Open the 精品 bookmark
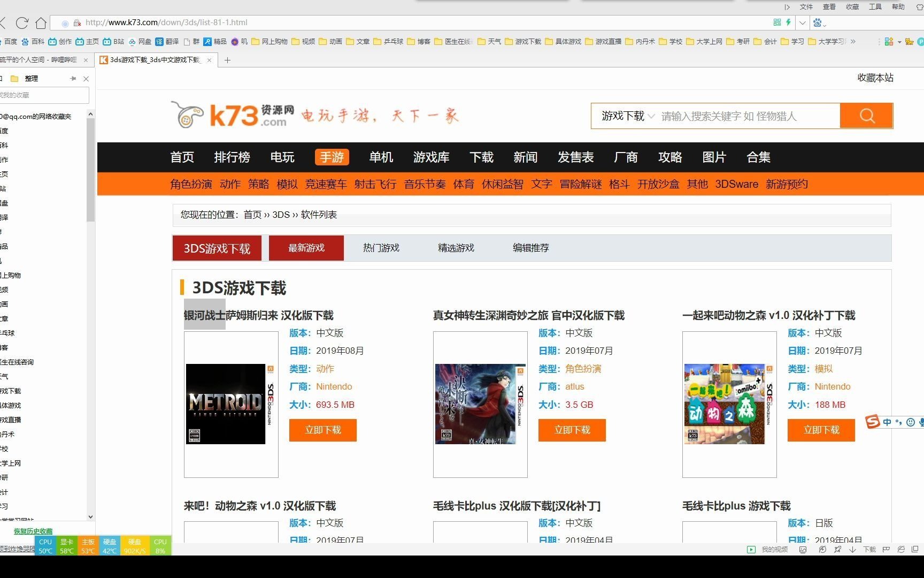 215,41
